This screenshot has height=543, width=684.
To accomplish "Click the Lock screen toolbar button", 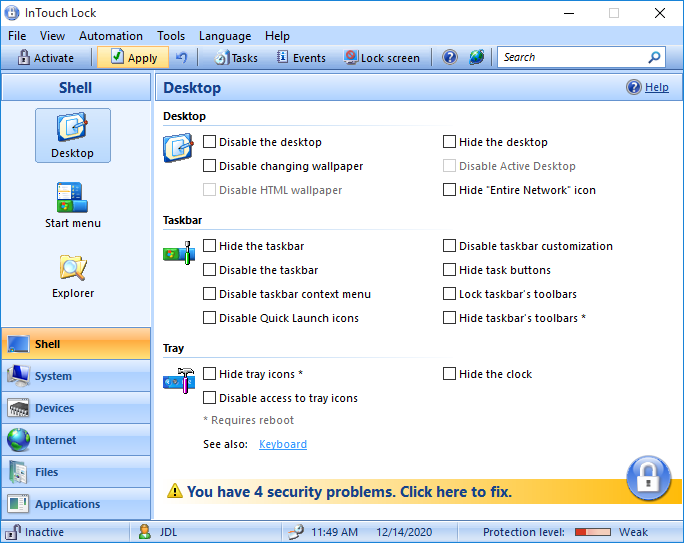I will point(381,58).
